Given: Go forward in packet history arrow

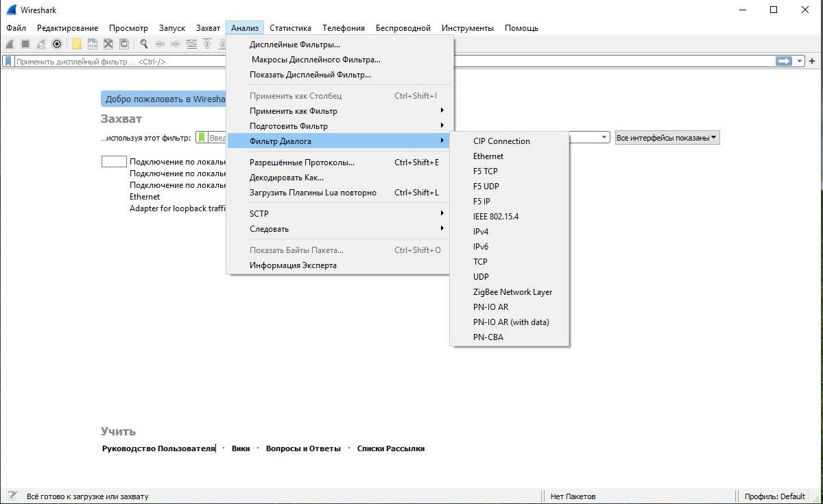Looking at the screenshot, I should pyautogui.click(x=176, y=44).
